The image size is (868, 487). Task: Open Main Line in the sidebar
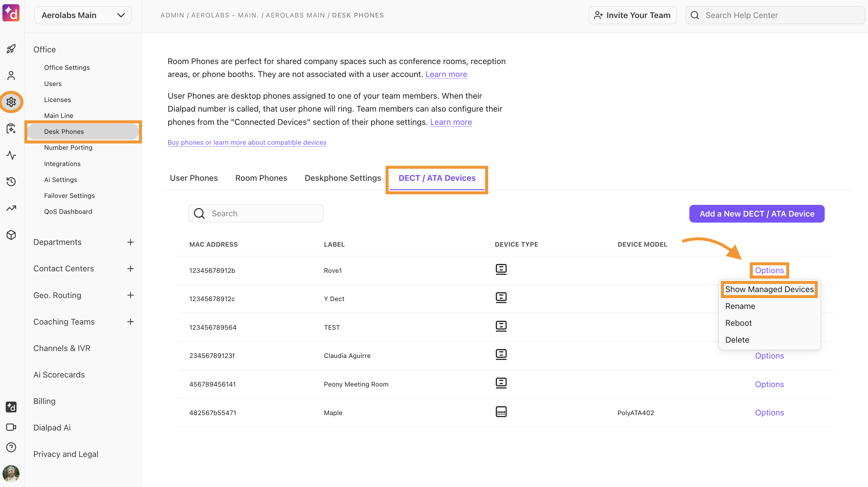59,116
